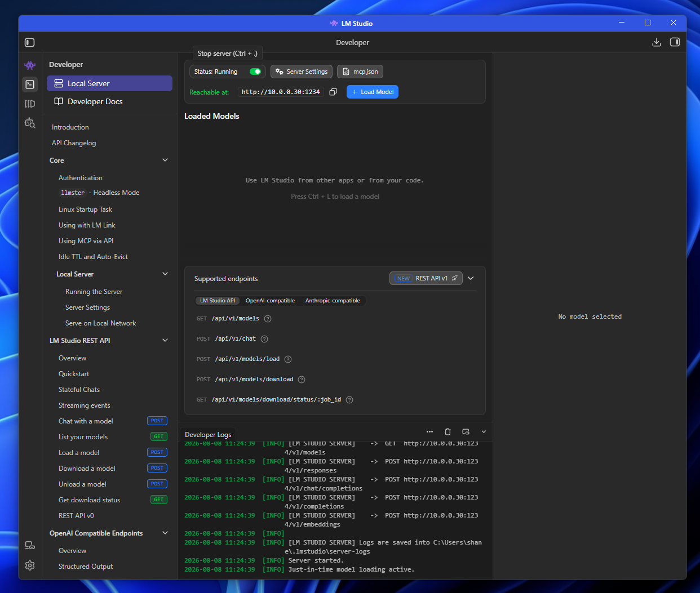Screen dimensions: 700x593
Task: Open the downloads icon in top bar
Action: pos(657,42)
